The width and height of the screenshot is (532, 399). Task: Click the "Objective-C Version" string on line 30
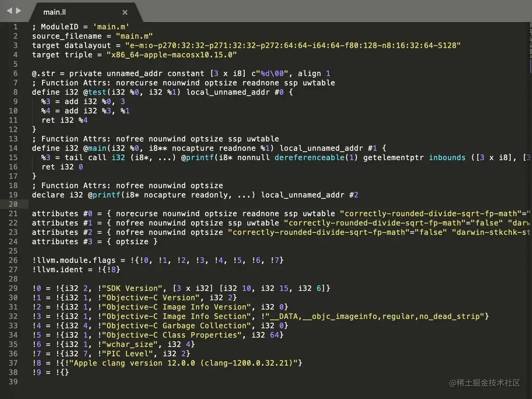(x=151, y=298)
